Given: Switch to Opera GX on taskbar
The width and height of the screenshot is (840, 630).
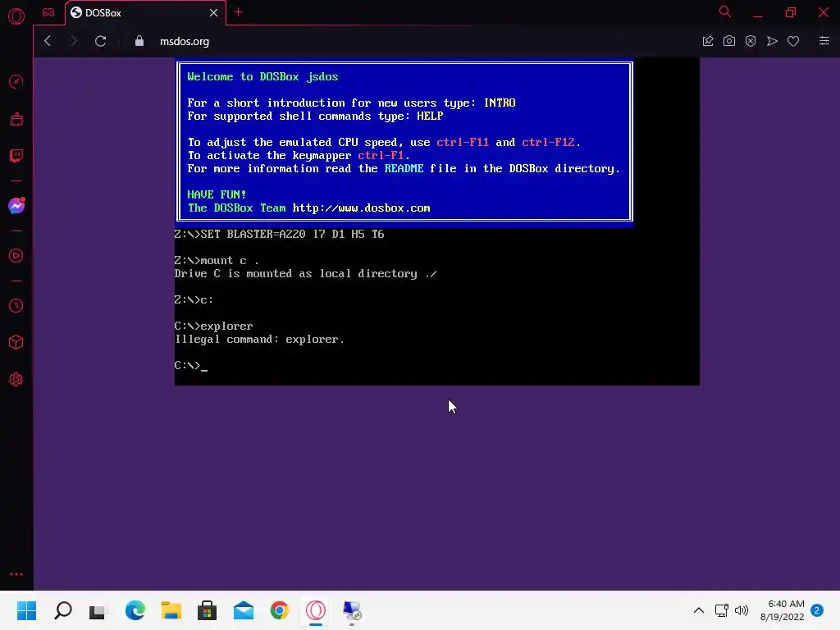Looking at the screenshot, I should click(316, 610).
